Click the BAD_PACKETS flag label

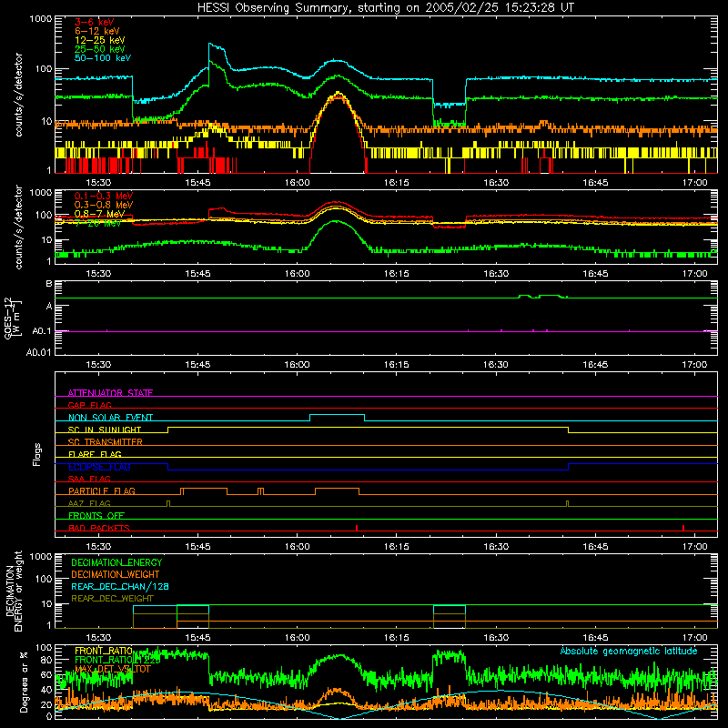pyautogui.click(x=98, y=528)
